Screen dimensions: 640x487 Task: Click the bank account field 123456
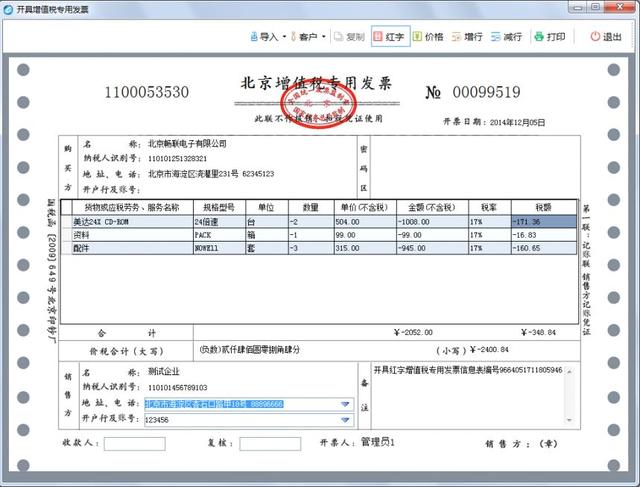point(249,420)
